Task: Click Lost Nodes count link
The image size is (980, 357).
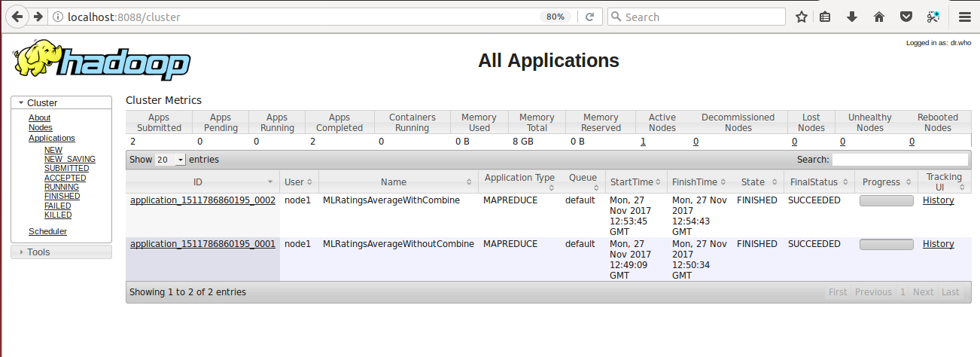Action: click(795, 142)
